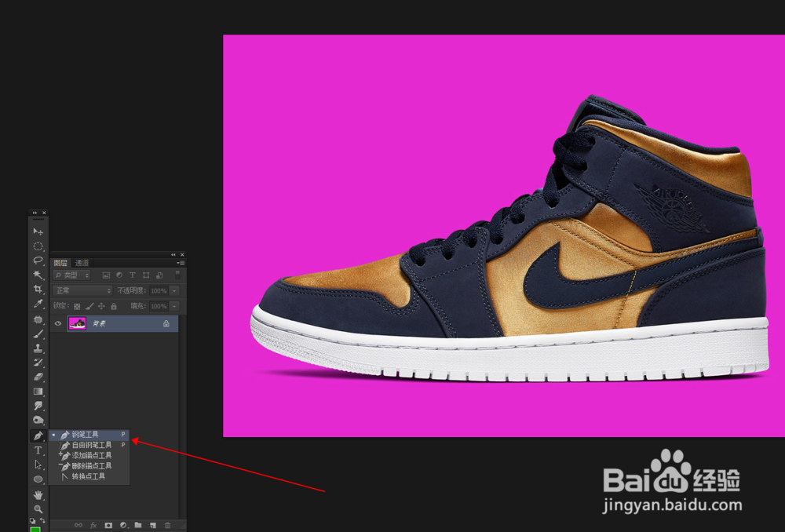
Task: Create a new layer
Action: [153, 525]
